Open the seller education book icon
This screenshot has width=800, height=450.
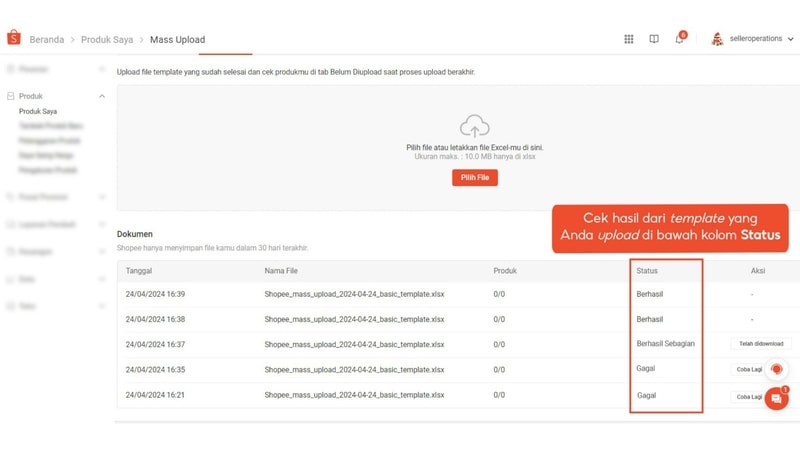(x=654, y=39)
